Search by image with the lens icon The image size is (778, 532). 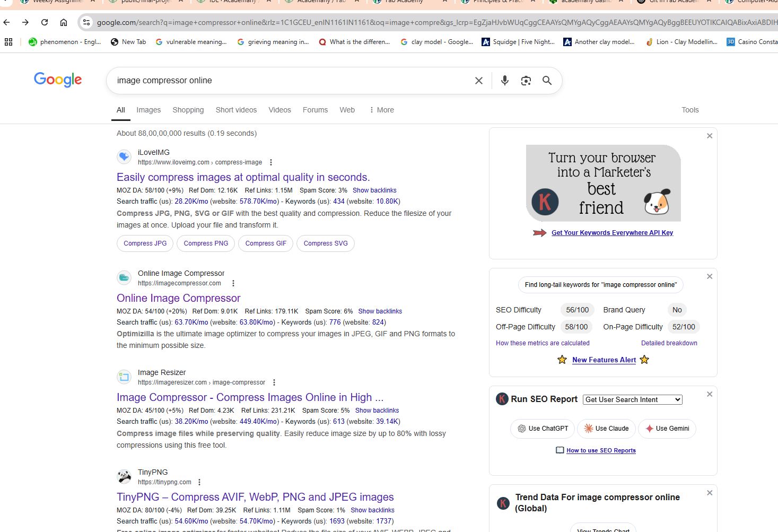click(526, 81)
